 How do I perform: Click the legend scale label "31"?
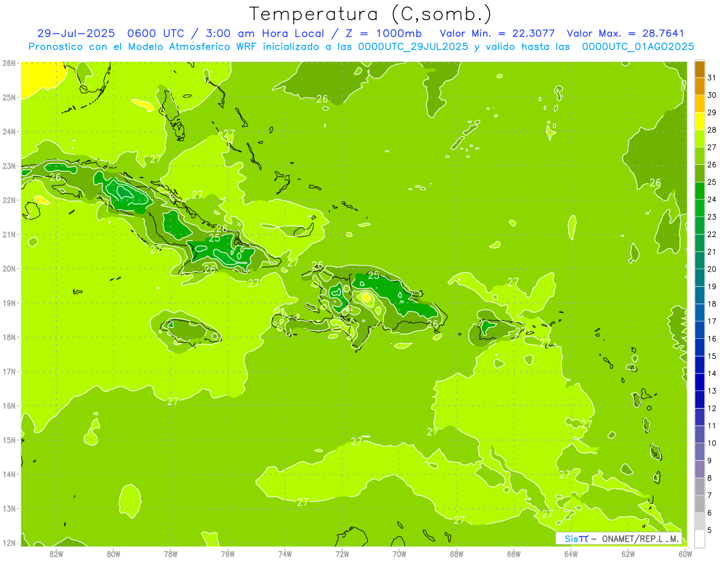coord(712,77)
